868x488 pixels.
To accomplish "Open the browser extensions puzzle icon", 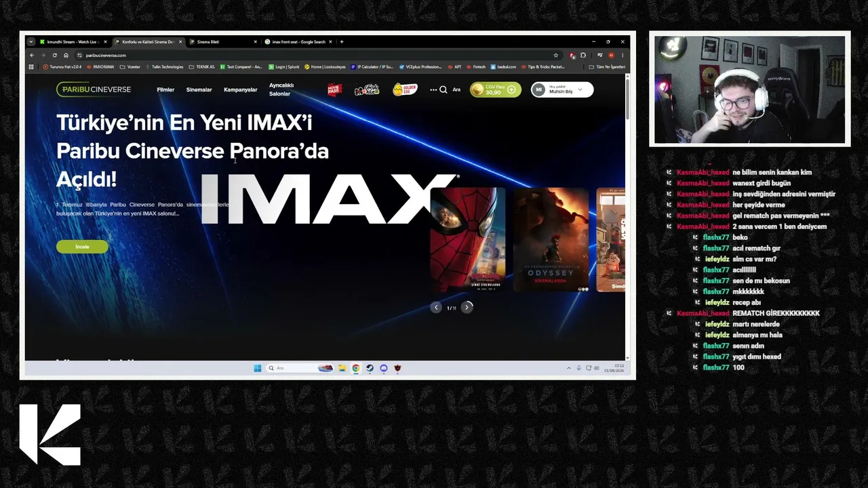I will 583,55.
